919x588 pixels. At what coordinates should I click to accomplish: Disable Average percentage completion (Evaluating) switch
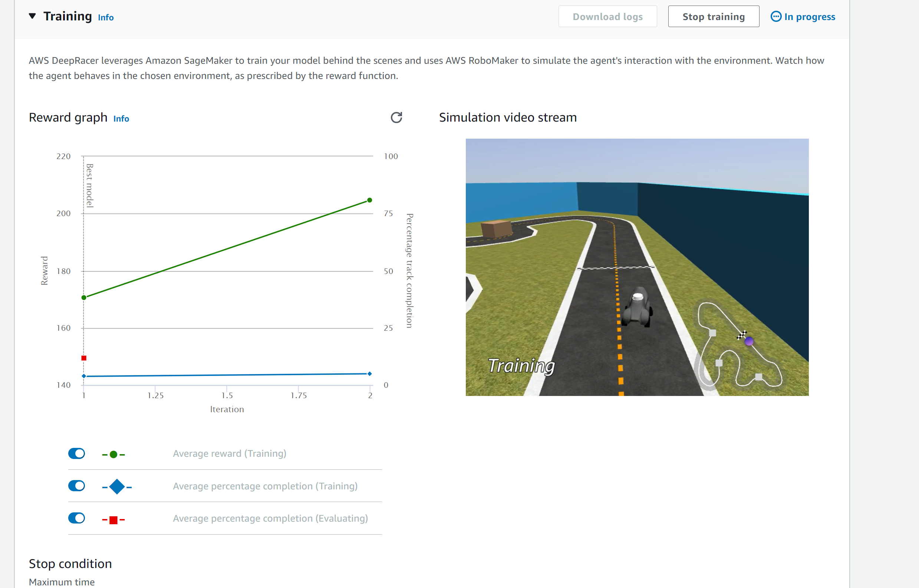click(x=77, y=519)
